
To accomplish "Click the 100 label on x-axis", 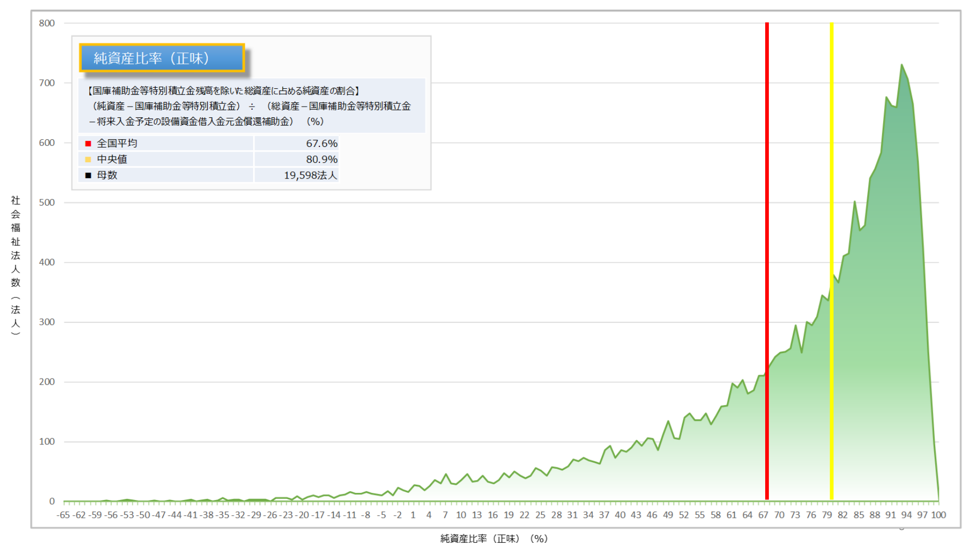I will pos(939,515).
